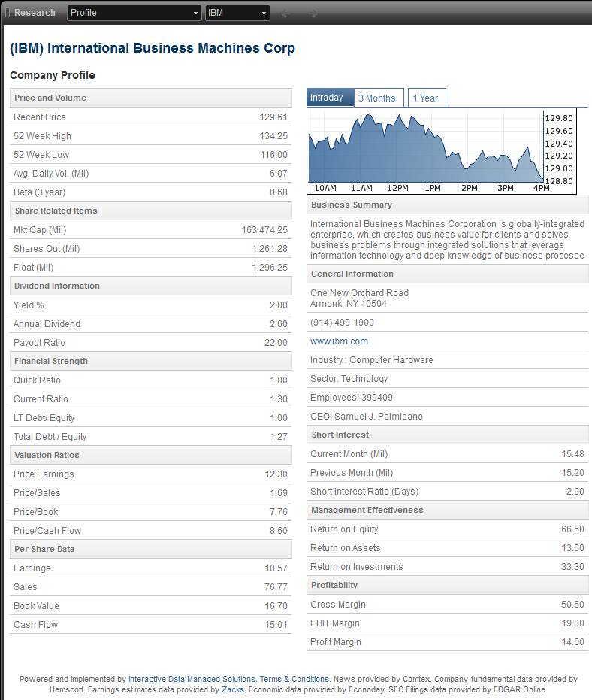Open the IBM ticker symbol dropdown
The width and height of the screenshot is (592, 700).
click(237, 13)
